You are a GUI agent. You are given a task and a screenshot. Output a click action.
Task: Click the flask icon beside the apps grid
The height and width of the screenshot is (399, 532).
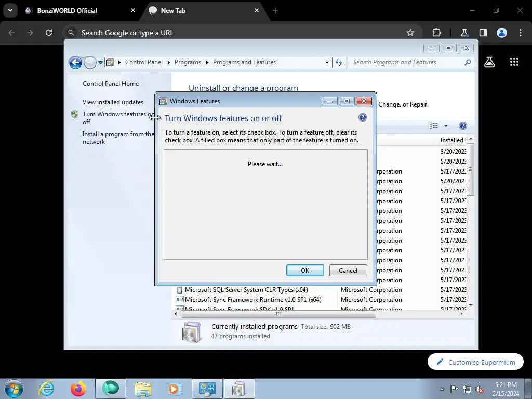tap(489, 62)
